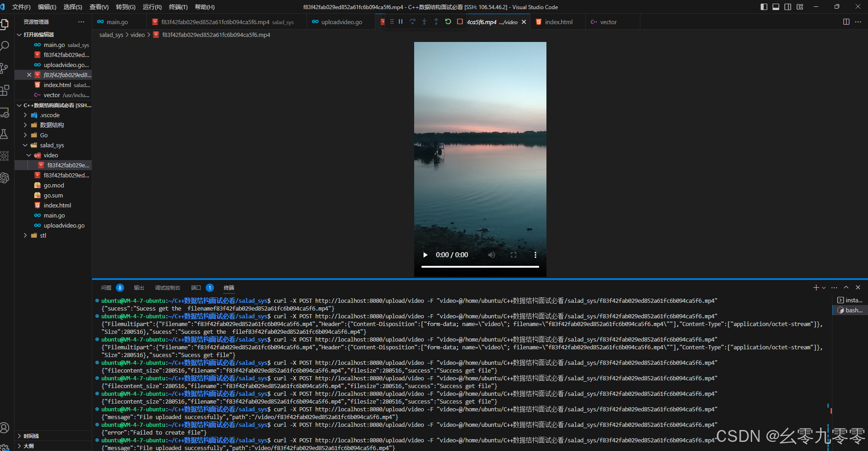
Task: Create a new terminal with plus icon
Action: click(x=816, y=287)
